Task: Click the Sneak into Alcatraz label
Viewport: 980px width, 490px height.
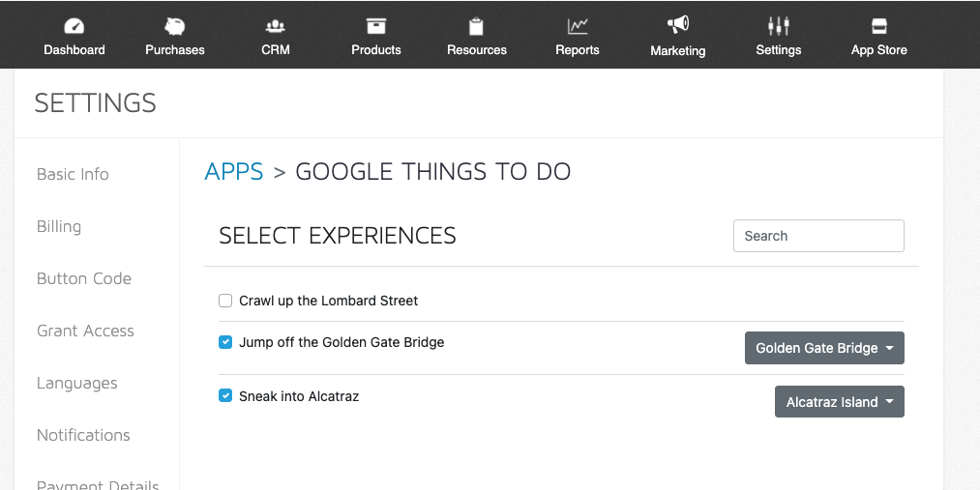Action: (x=299, y=396)
